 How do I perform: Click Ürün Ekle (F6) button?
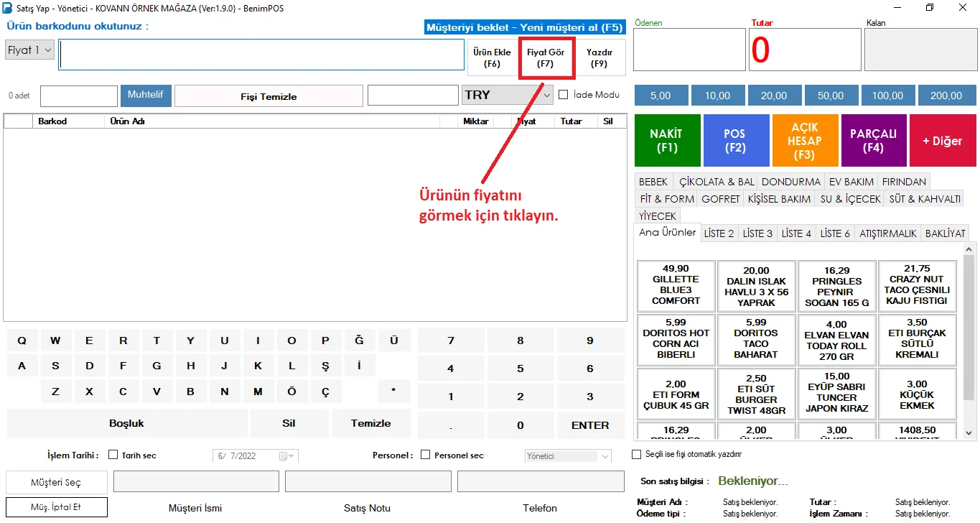pyautogui.click(x=492, y=58)
